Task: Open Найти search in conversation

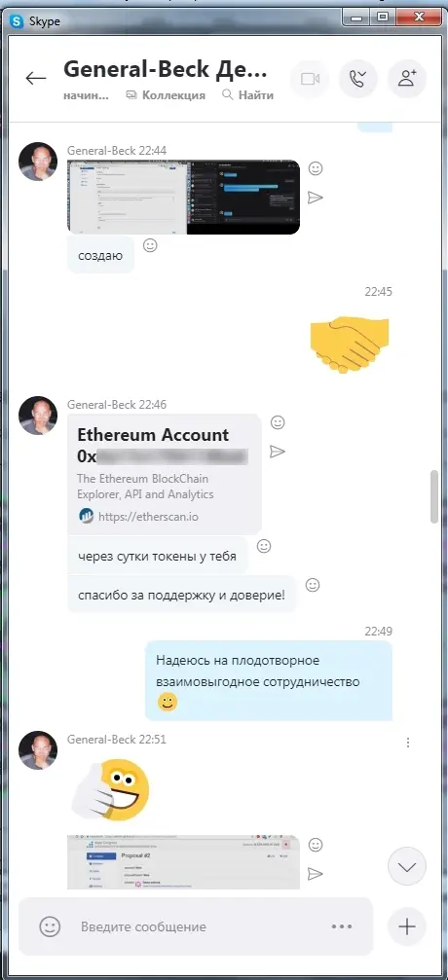Action: [x=247, y=95]
